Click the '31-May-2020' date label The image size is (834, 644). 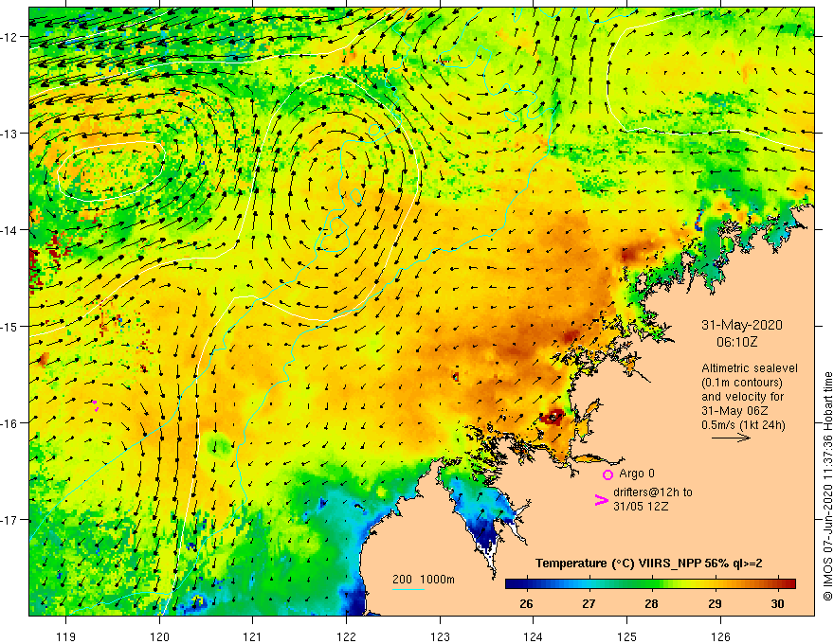click(741, 325)
